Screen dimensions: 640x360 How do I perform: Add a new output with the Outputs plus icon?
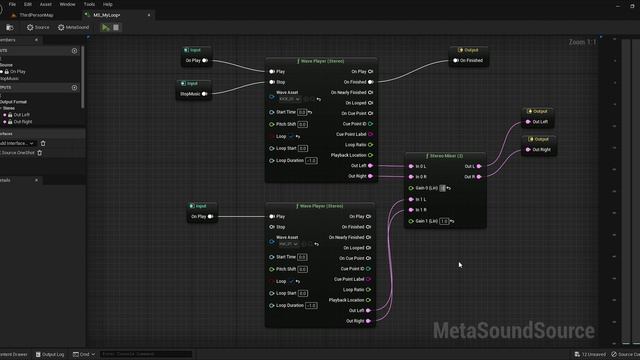pyautogui.click(x=74, y=87)
